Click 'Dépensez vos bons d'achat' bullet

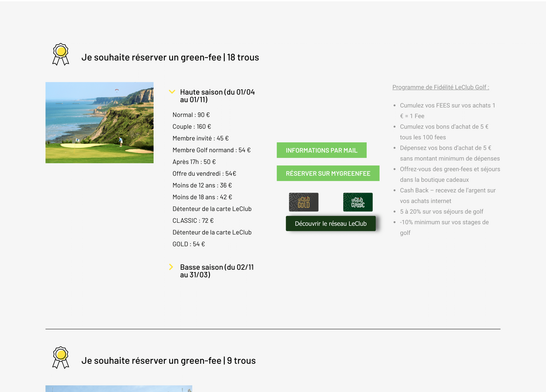coord(450,153)
